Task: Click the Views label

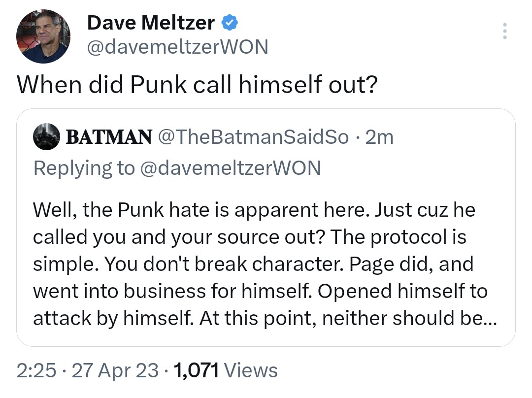Action: coord(250,370)
